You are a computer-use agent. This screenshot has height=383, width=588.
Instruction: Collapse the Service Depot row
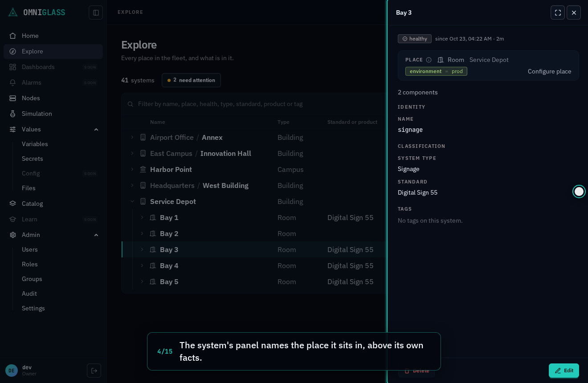click(132, 201)
